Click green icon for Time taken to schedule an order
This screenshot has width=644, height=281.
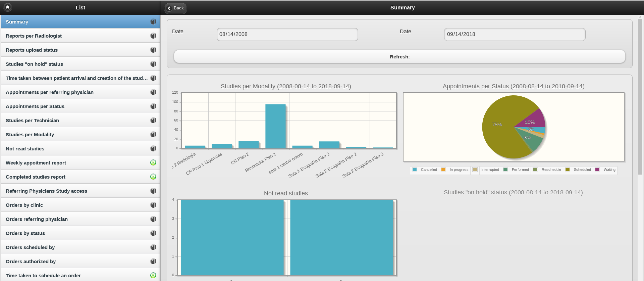(x=153, y=275)
